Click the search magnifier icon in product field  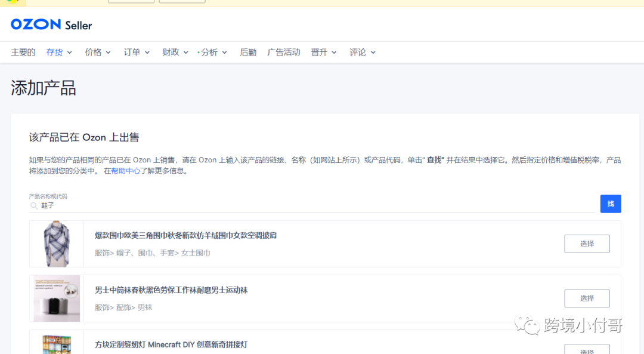(x=34, y=205)
